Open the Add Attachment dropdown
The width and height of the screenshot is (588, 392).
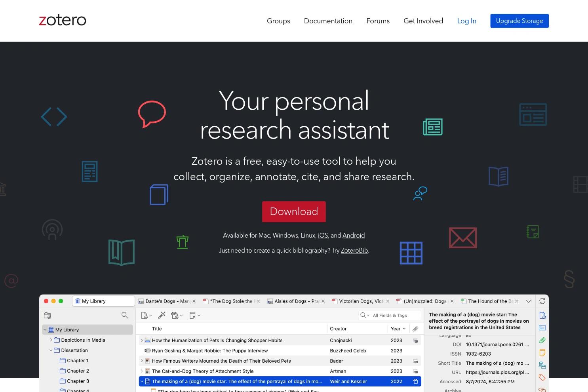(x=177, y=316)
